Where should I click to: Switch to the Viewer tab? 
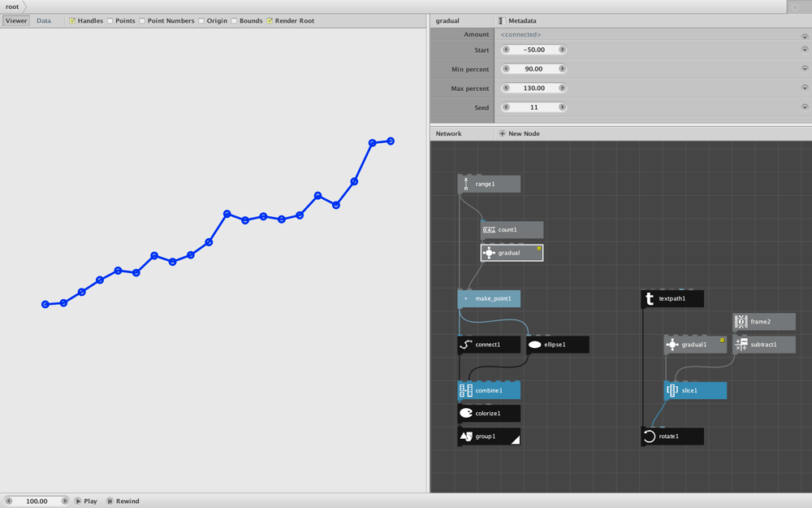16,21
